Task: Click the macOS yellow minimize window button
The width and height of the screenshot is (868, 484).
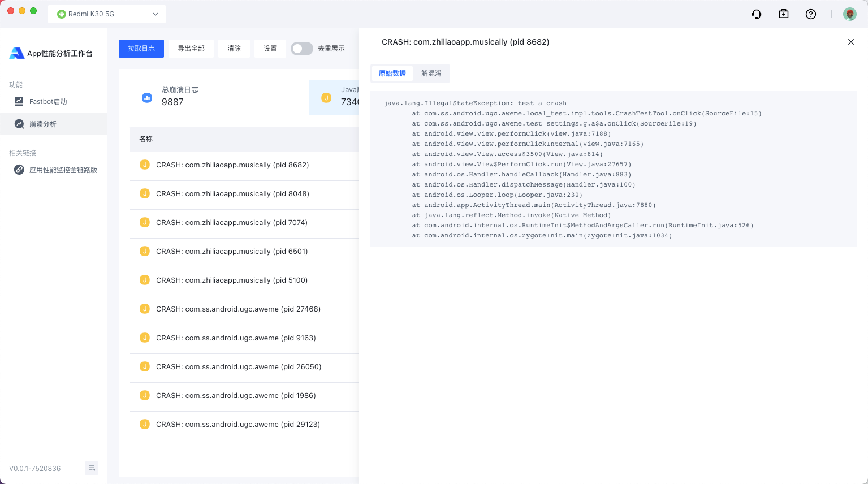Action: tap(22, 11)
